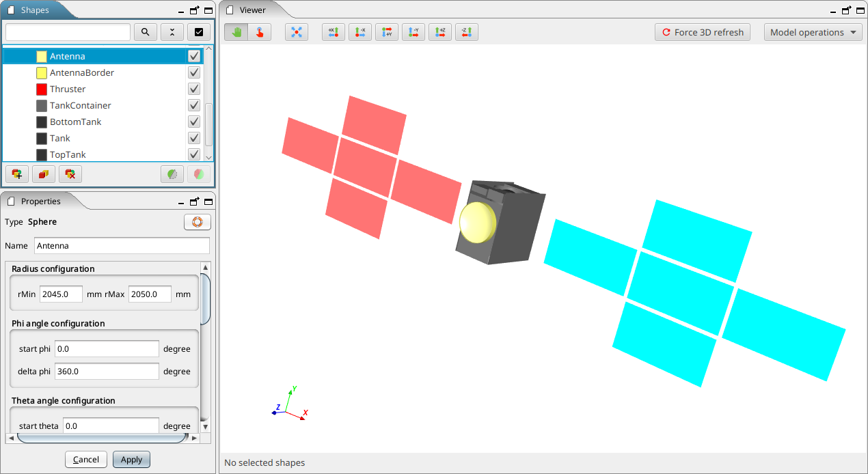The width and height of the screenshot is (868, 474).
Task: Click fit-to-view zoom icon in Viewer toolbar
Action: 297,31
